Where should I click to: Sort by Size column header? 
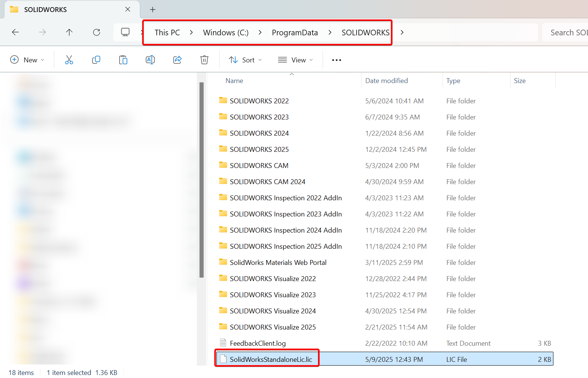[520, 81]
